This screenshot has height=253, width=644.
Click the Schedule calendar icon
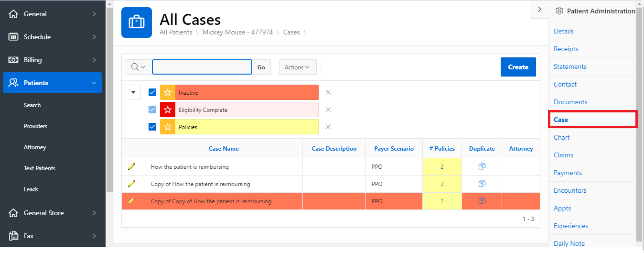click(x=13, y=37)
